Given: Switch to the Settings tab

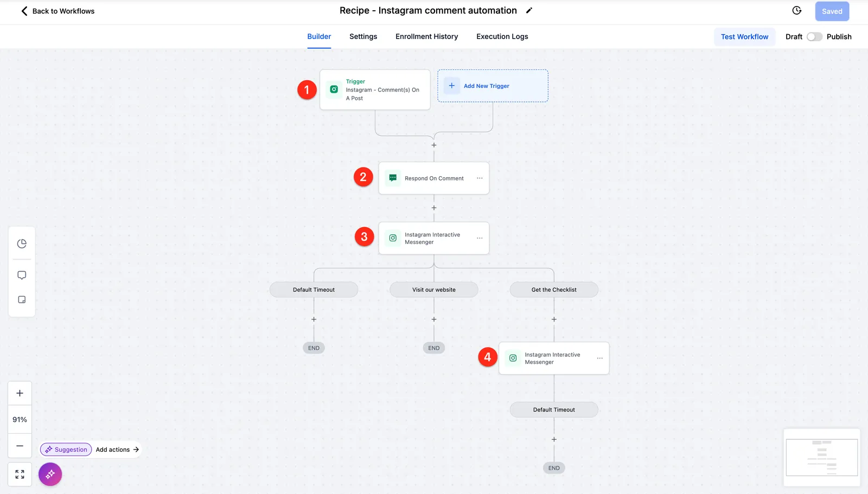Looking at the screenshot, I should pos(363,36).
